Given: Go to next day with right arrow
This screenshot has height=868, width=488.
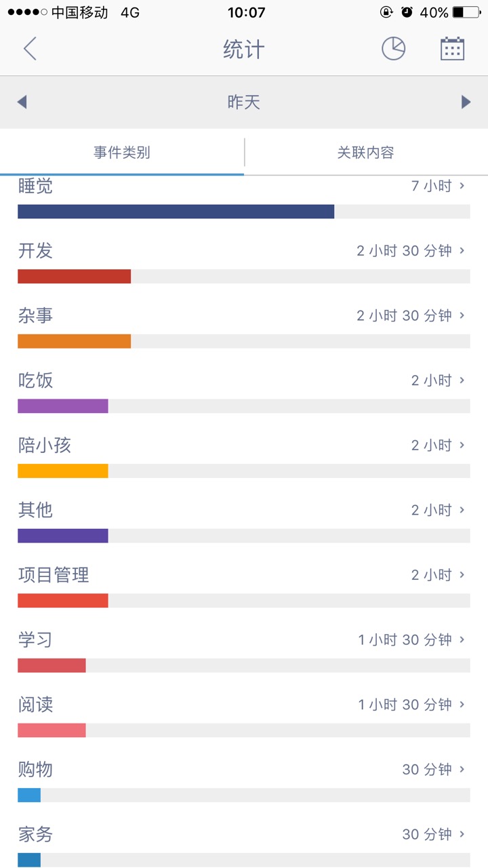Looking at the screenshot, I should 466,102.
